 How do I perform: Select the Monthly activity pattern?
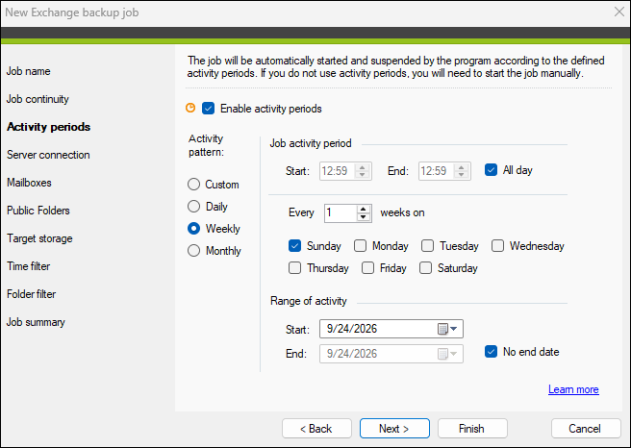tap(194, 251)
